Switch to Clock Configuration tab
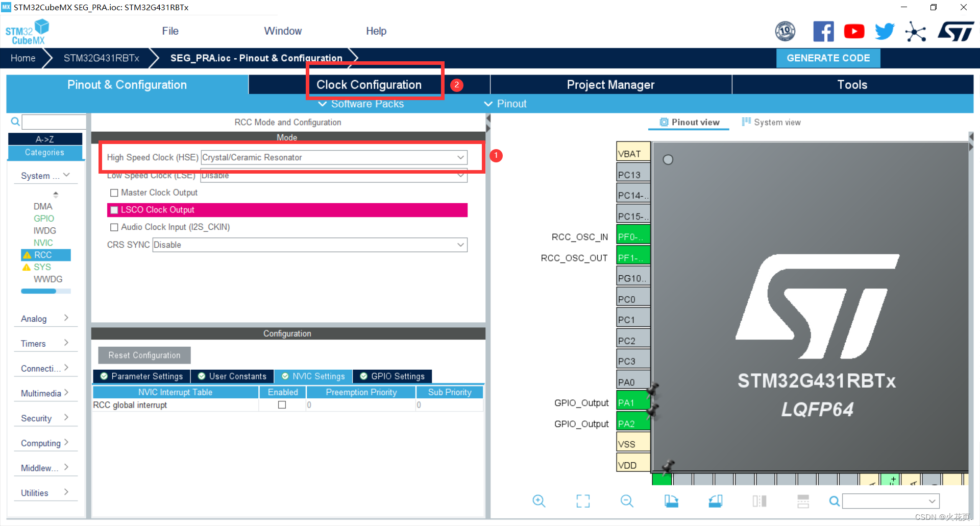This screenshot has width=980, height=526. 369,85
